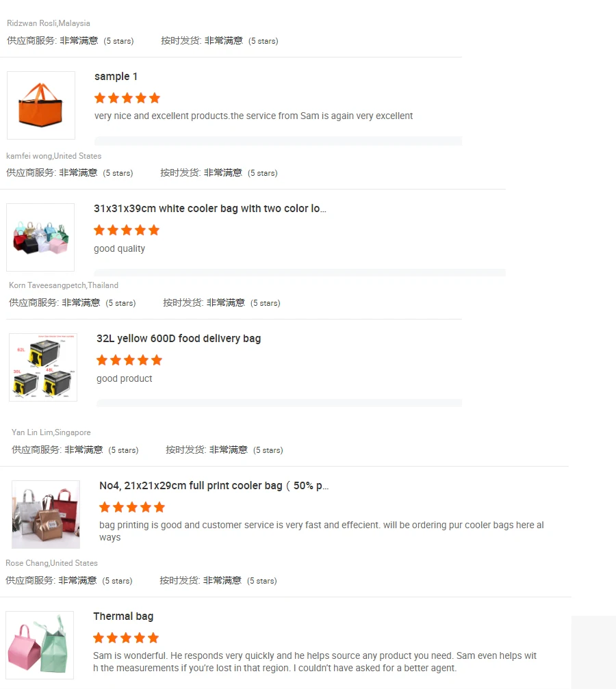
Task: Click reviewer name Korn Taveesangpetch, Thailand
Action: (64, 285)
